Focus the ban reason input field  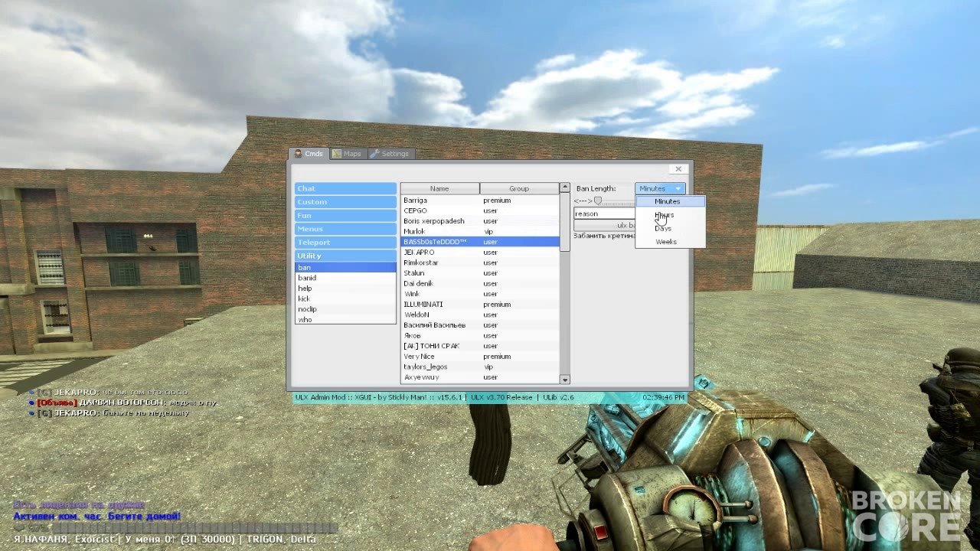pos(604,214)
